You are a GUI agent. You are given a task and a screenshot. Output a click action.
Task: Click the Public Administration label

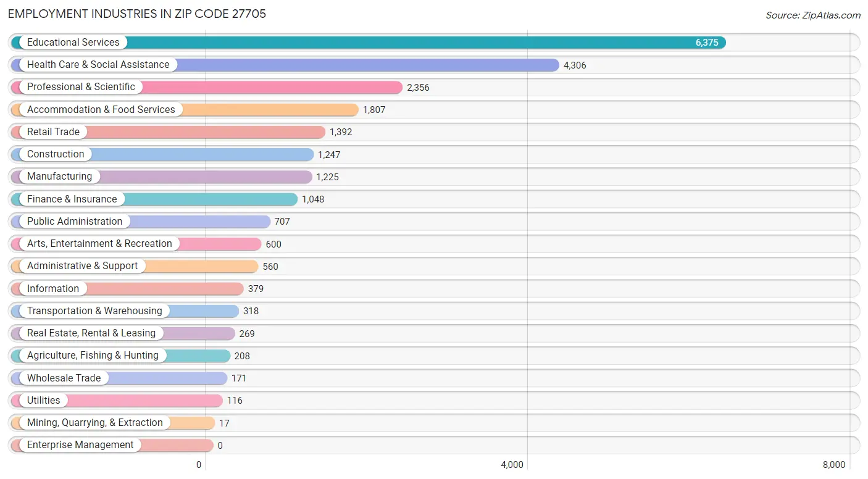[x=75, y=221]
